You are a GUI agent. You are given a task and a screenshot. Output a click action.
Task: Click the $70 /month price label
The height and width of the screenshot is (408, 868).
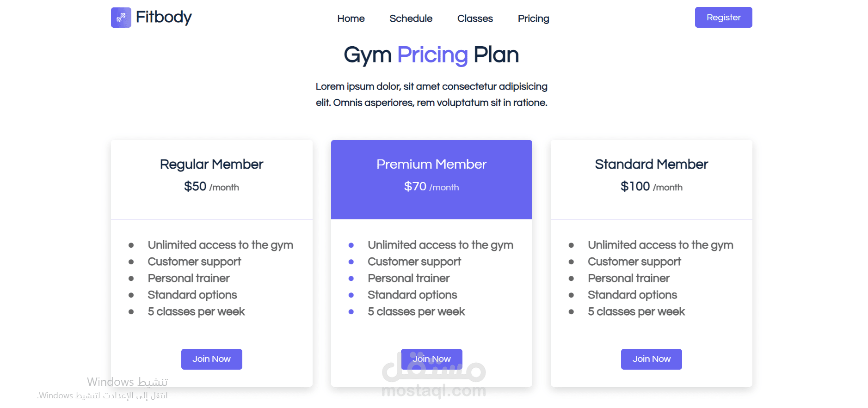[x=431, y=187]
